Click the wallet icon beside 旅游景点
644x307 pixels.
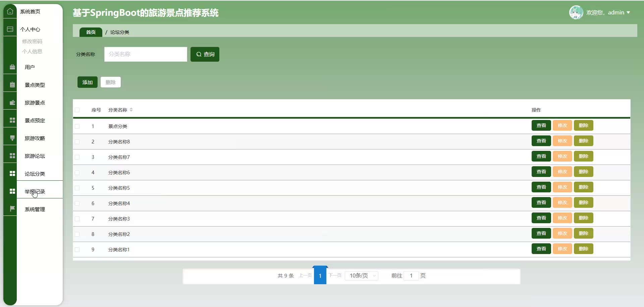click(12, 103)
